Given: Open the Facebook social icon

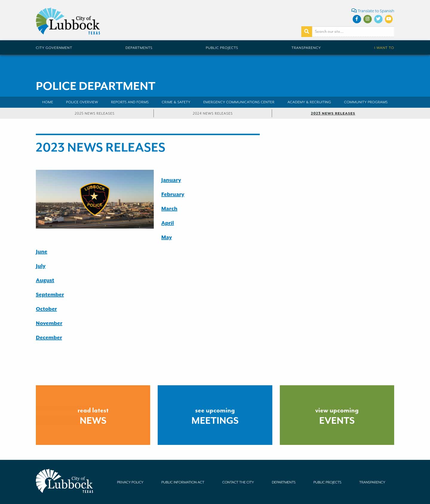Looking at the screenshot, I should click(357, 19).
